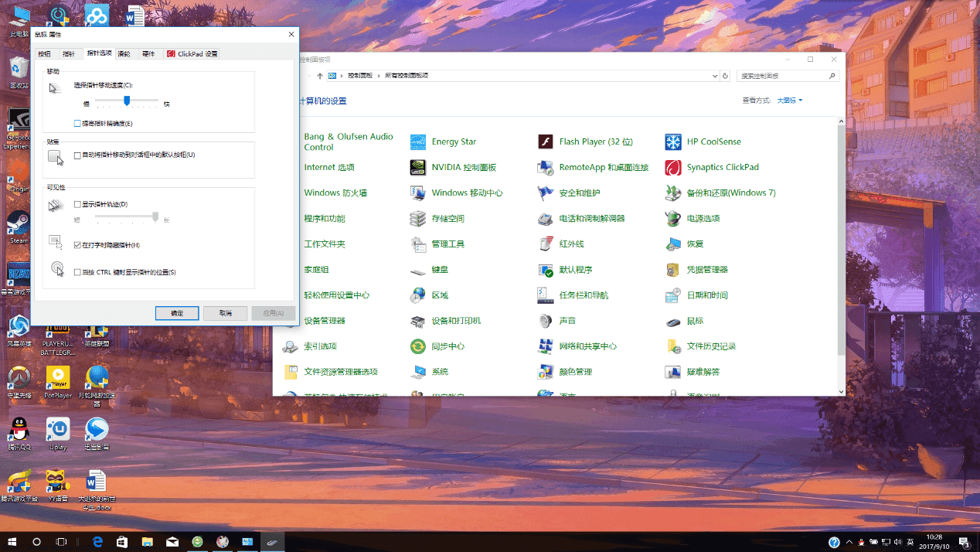Launch Microsoft Edge from the taskbar

click(x=98, y=542)
